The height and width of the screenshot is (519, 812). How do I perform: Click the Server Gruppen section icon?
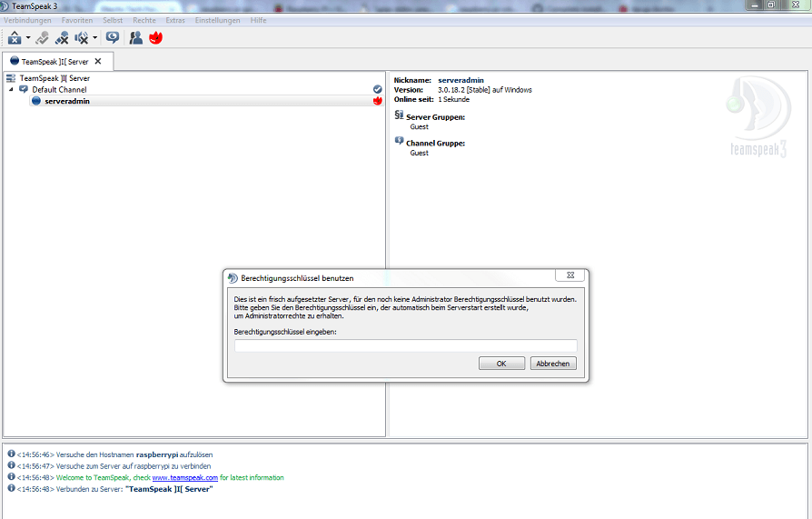pos(399,115)
